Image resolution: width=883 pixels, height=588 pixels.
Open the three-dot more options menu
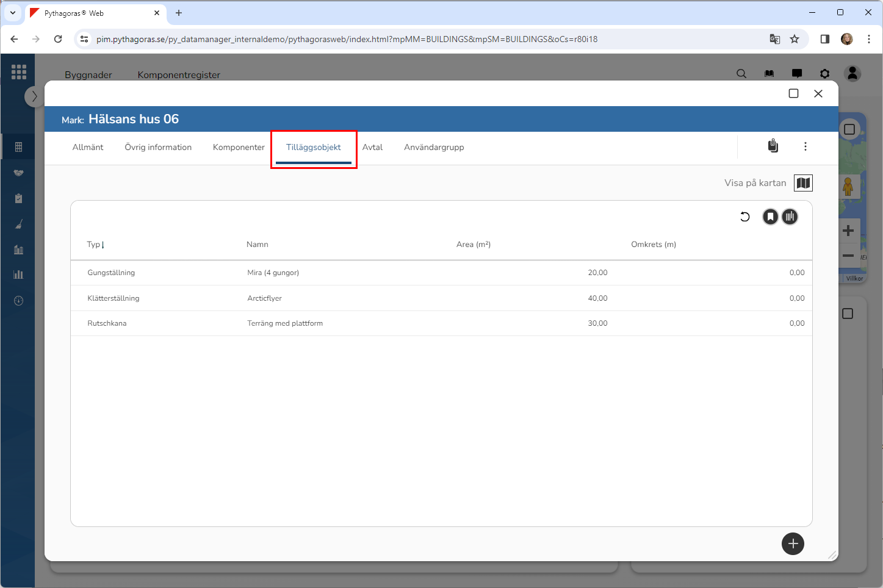pos(805,146)
